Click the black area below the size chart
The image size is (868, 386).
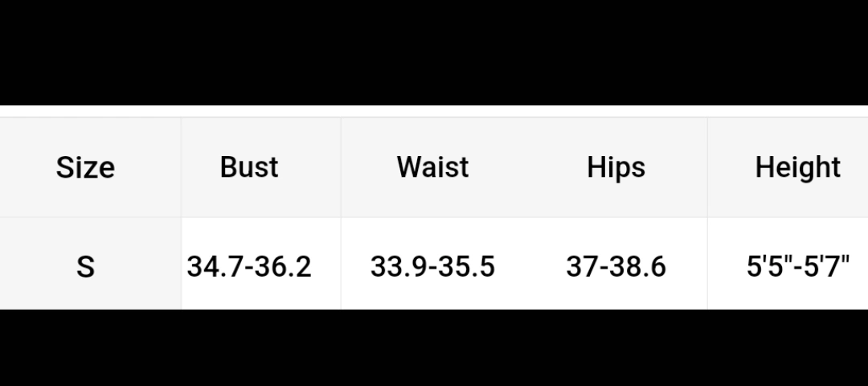pos(434,347)
